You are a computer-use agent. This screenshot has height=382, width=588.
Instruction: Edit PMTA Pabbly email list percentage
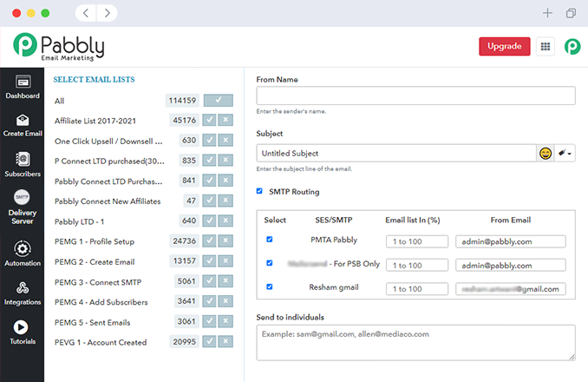tap(417, 241)
